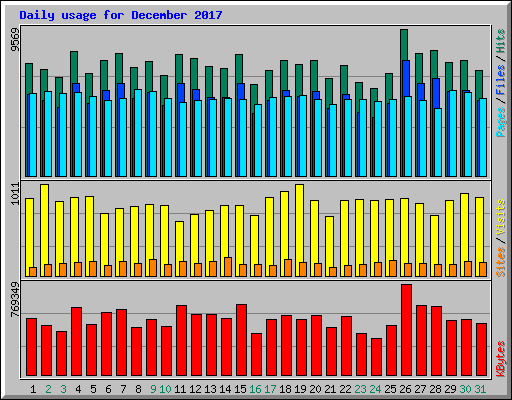This screenshot has width=512, height=400.
Task: Click the orange 'Sites' legend label
Action: pyautogui.click(x=501, y=262)
